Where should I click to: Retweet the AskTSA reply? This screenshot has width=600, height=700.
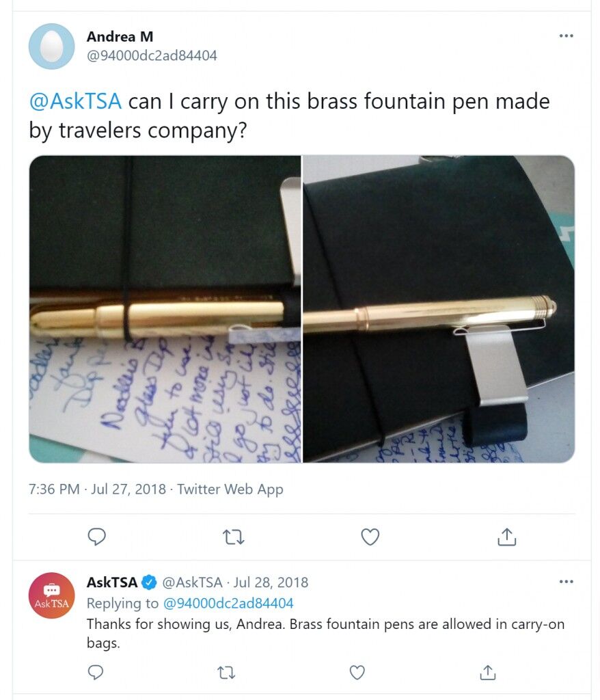pos(226,673)
